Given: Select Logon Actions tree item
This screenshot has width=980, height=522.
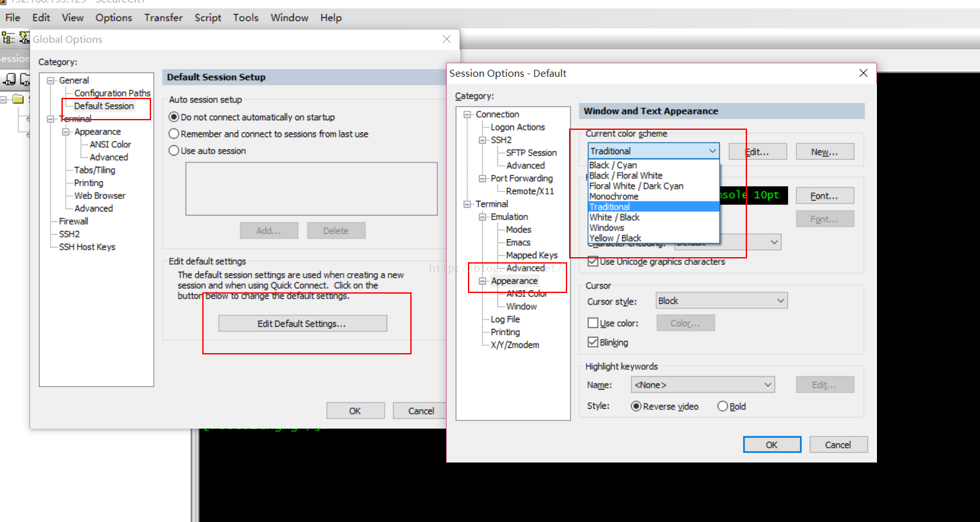Looking at the screenshot, I should [x=518, y=127].
